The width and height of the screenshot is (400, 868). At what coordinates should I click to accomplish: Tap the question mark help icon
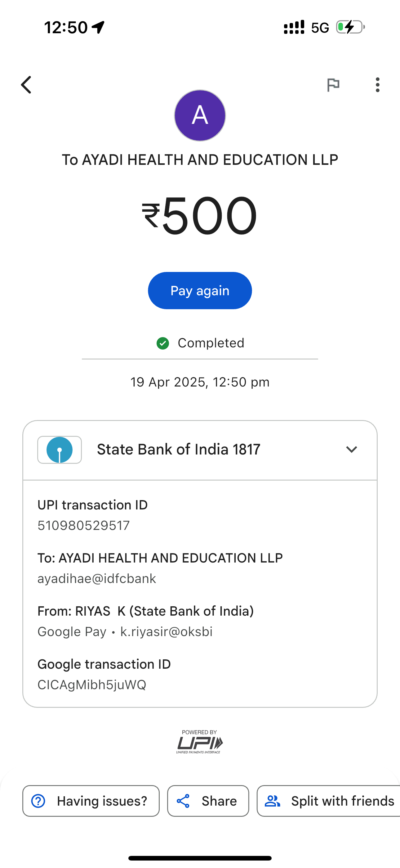click(x=38, y=801)
